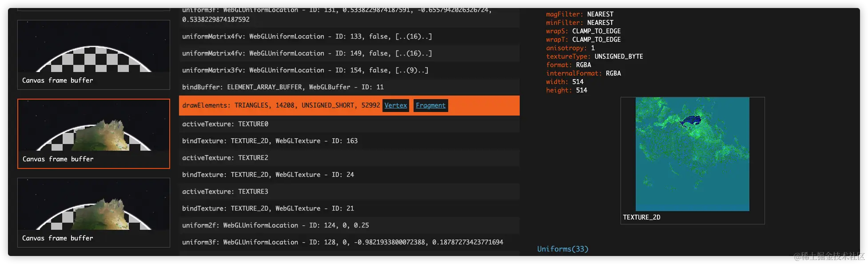Viewport: 868px width, 264px height.
Task: Open the TEXTURE_2D texture preview image
Action: click(x=692, y=154)
